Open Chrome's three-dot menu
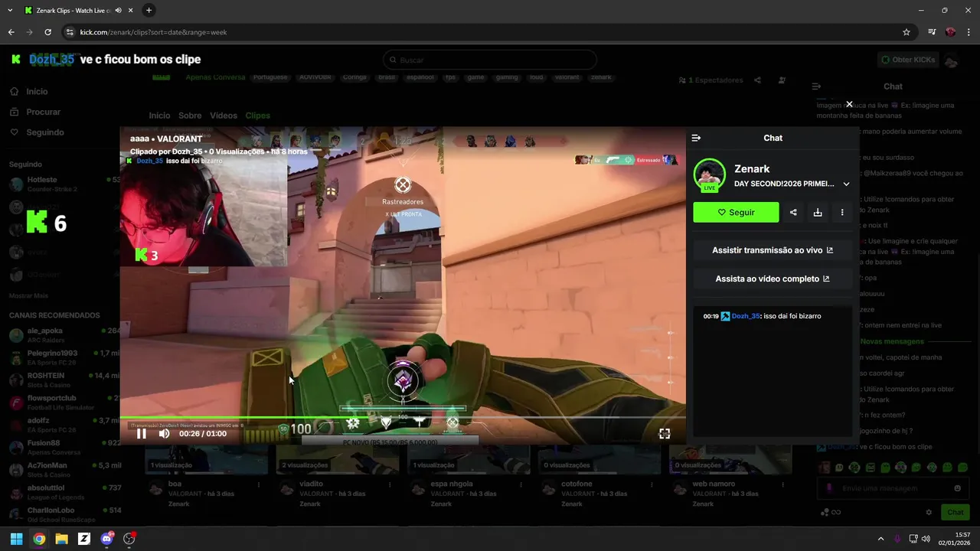This screenshot has height=551, width=980. [969, 32]
